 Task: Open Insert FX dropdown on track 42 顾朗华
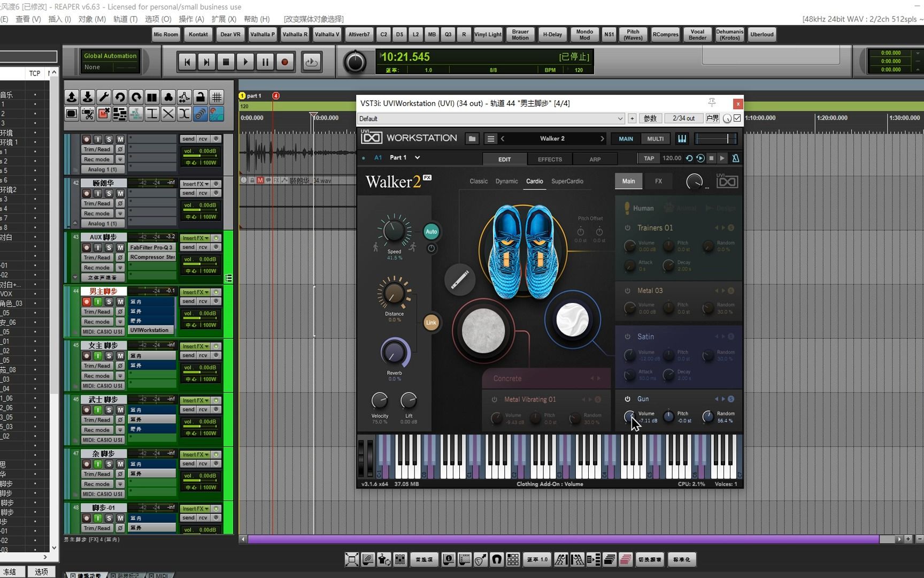(196, 184)
